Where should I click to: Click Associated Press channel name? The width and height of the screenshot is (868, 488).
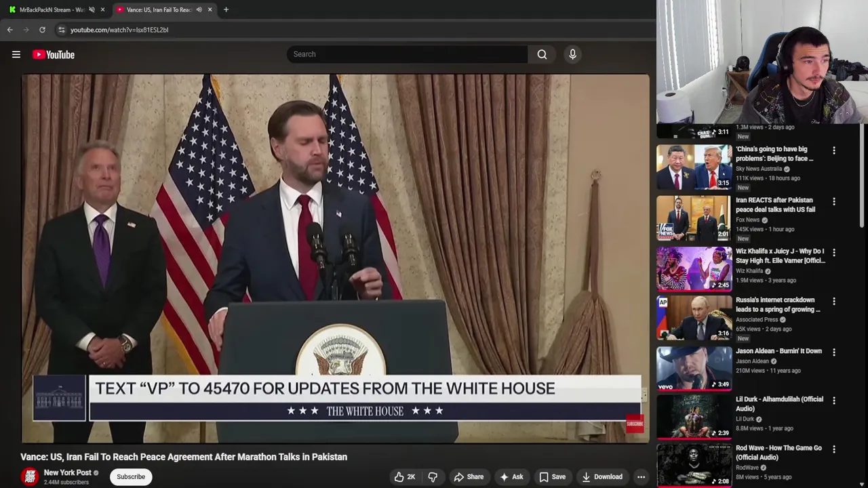click(x=757, y=320)
